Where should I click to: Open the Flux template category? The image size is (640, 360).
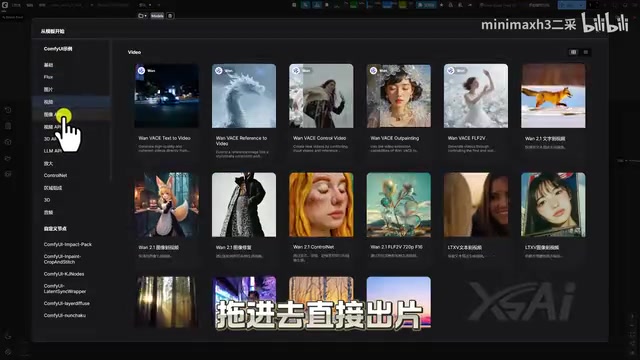tap(48, 77)
